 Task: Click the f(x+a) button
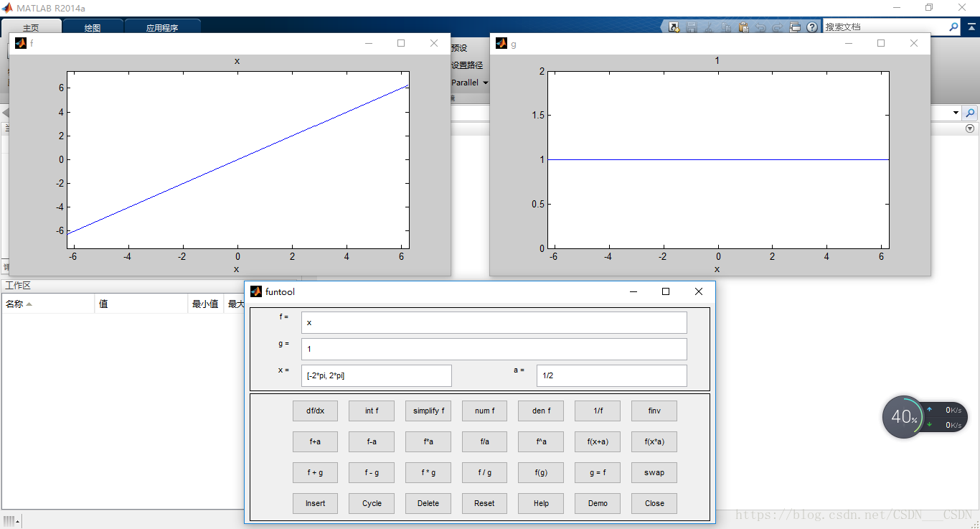598,442
